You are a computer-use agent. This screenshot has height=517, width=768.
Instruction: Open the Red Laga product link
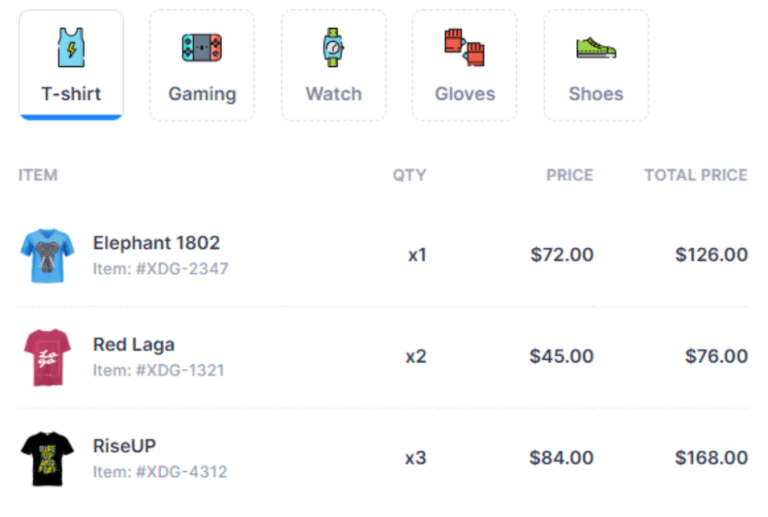coord(134,345)
